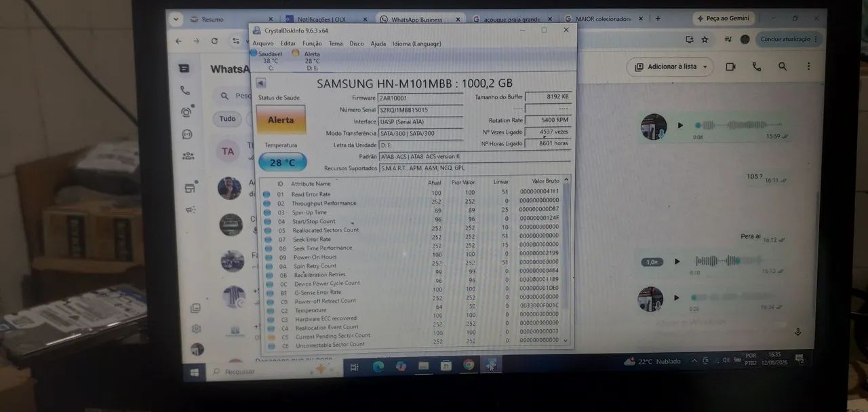868x412 pixels.
Task: Open WhatsApp Calls phone icon in sidebar
Action: pyautogui.click(x=185, y=90)
